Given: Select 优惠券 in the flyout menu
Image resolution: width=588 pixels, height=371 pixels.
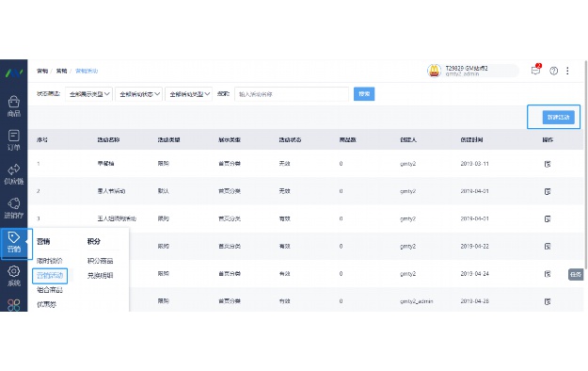Looking at the screenshot, I should coord(46,304).
